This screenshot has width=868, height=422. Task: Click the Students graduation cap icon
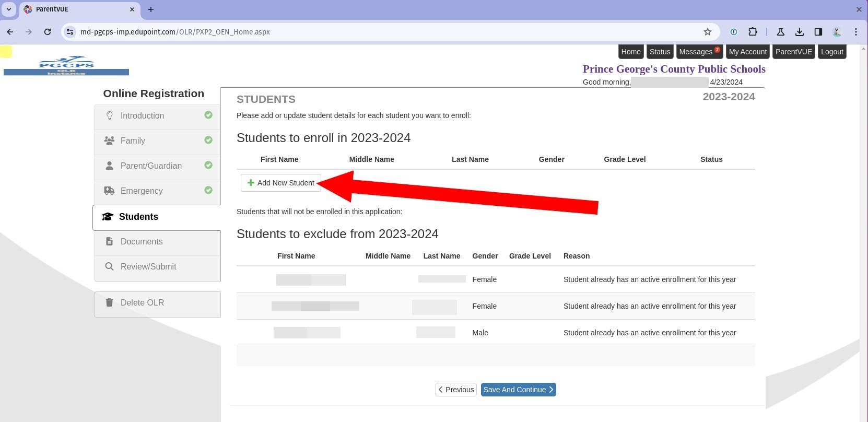(x=108, y=217)
